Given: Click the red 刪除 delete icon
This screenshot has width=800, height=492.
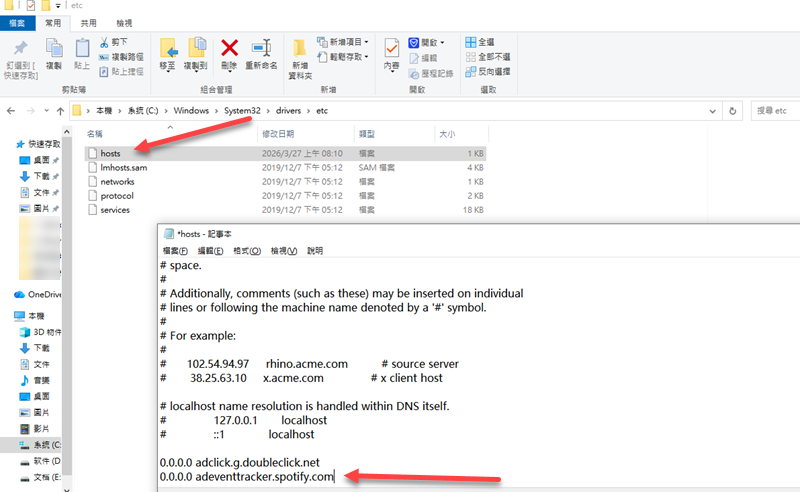Looking at the screenshot, I should [x=229, y=47].
